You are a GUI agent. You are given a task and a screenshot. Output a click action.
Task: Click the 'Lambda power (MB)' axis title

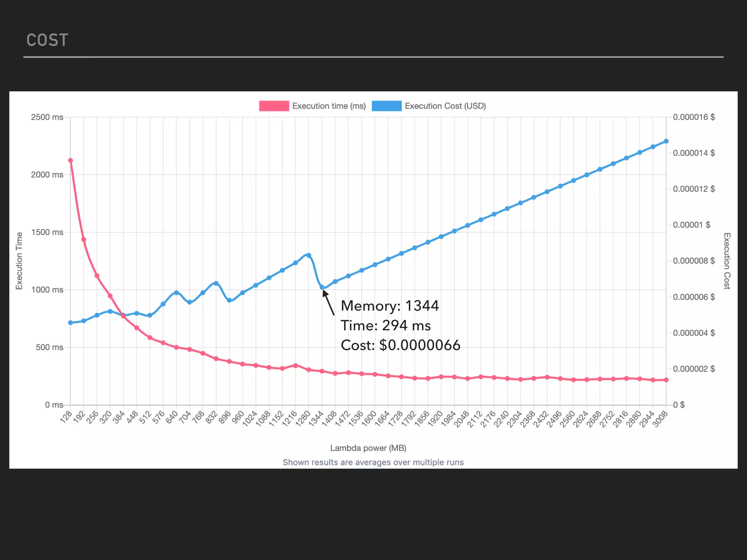coord(368,448)
